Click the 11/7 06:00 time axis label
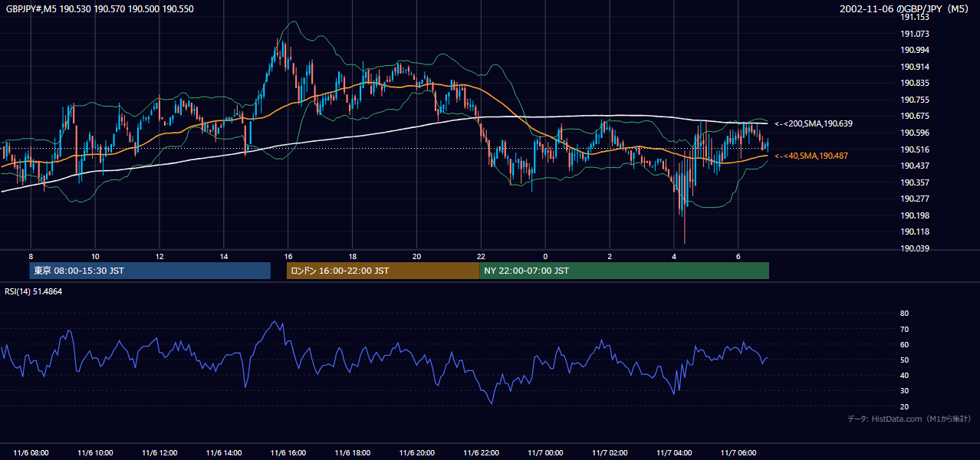The width and height of the screenshot is (980, 460). click(x=738, y=452)
